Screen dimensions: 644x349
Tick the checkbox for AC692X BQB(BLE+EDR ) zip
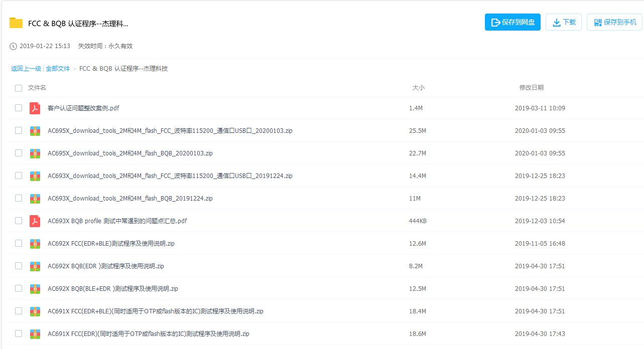(x=19, y=288)
